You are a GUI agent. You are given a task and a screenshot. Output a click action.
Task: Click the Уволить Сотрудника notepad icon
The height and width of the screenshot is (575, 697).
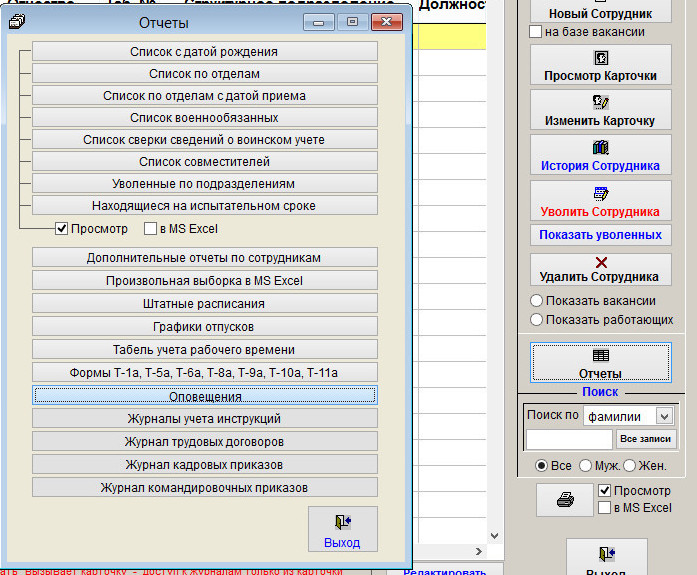601,193
